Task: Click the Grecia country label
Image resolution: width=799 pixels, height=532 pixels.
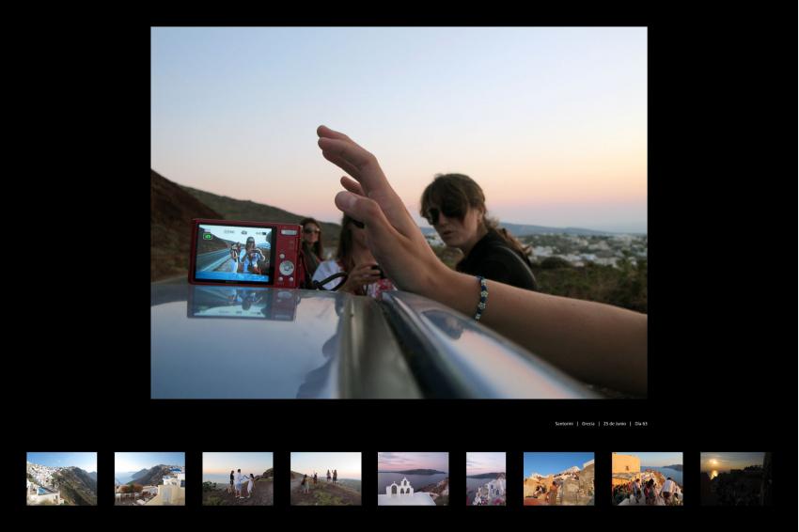Action: [588, 424]
